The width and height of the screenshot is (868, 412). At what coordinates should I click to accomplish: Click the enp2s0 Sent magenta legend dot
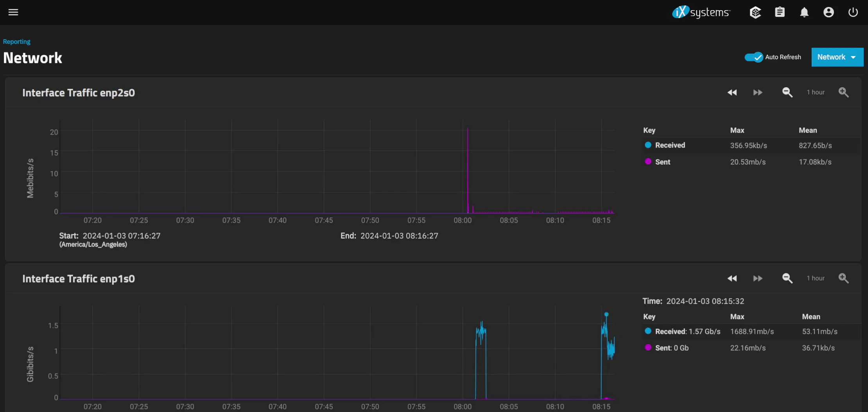click(x=648, y=161)
